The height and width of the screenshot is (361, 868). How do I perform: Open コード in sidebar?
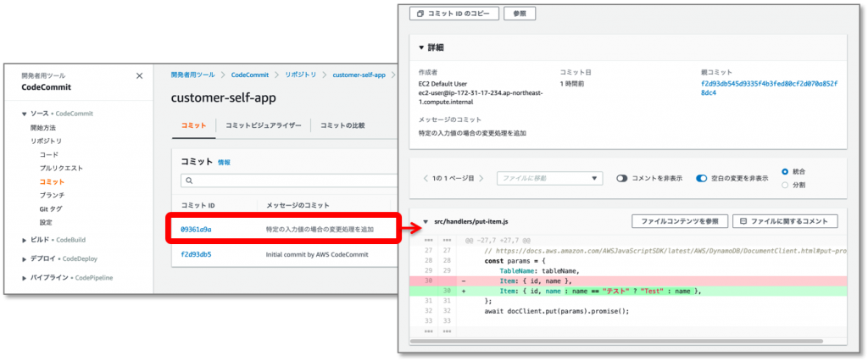coord(48,154)
